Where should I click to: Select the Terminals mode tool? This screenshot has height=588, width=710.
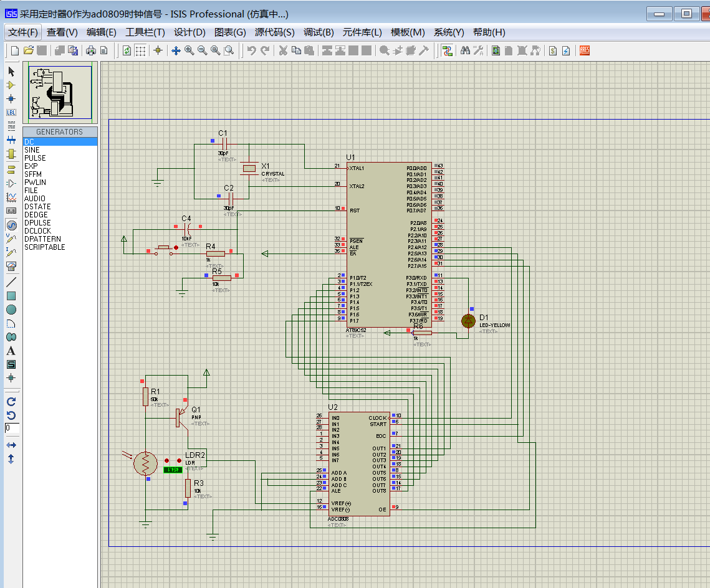click(x=11, y=169)
